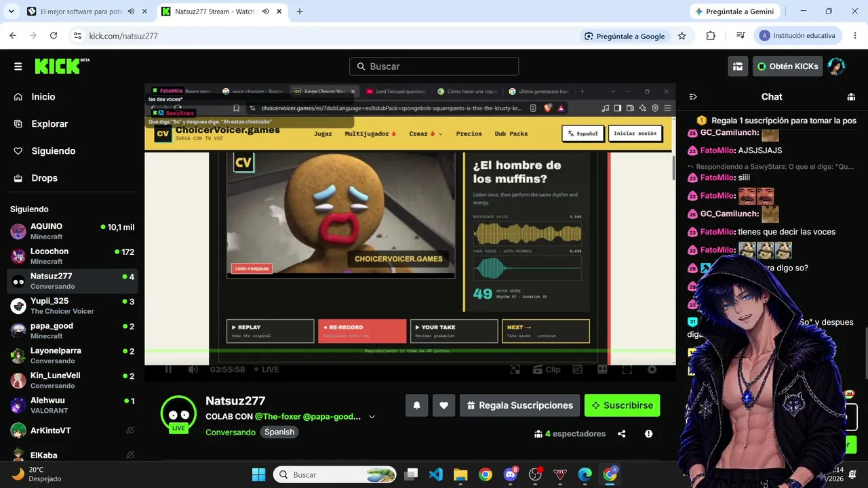This screenshot has width=868, height=488.
Task: Click the green Suscribirse button
Action: pyautogui.click(x=622, y=405)
